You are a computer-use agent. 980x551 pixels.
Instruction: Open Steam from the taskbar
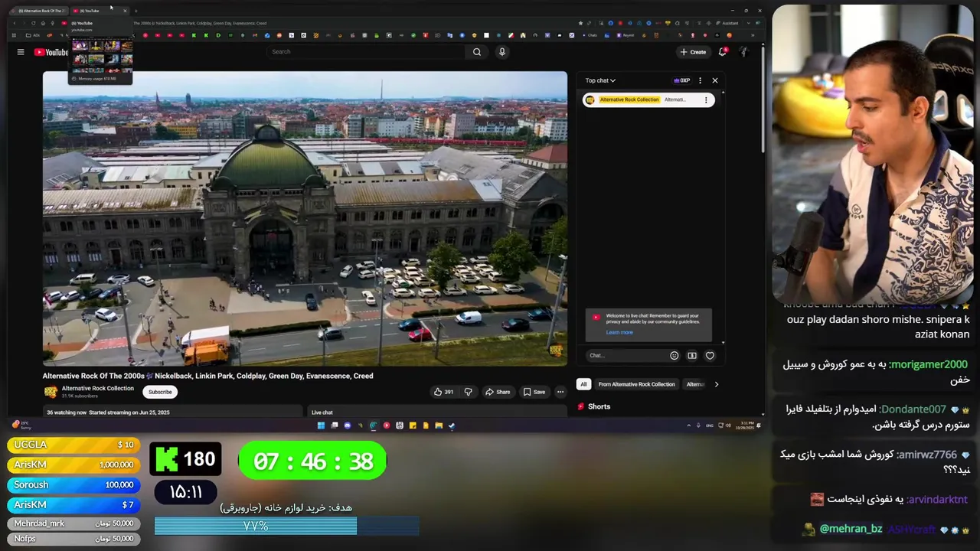coord(452,425)
